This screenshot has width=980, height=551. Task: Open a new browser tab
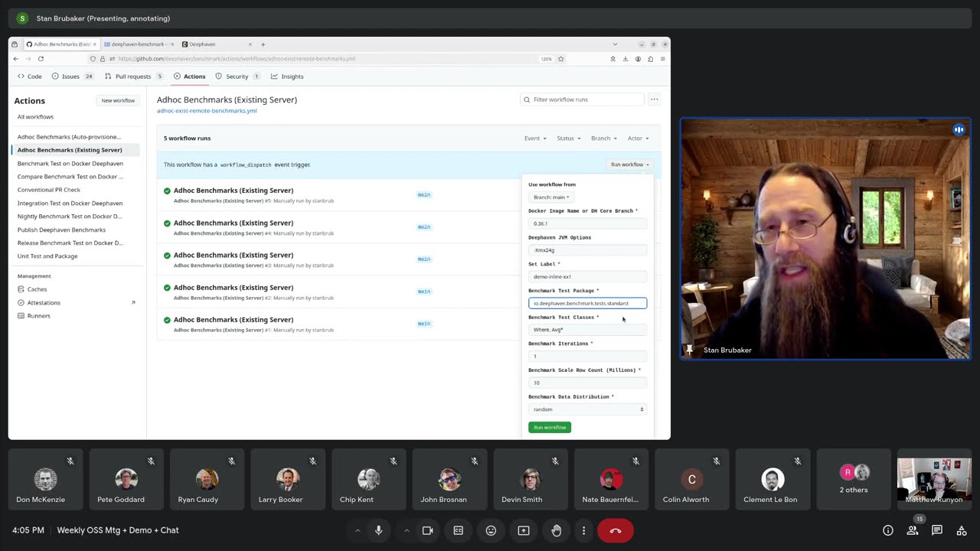pyautogui.click(x=263, y=44)
